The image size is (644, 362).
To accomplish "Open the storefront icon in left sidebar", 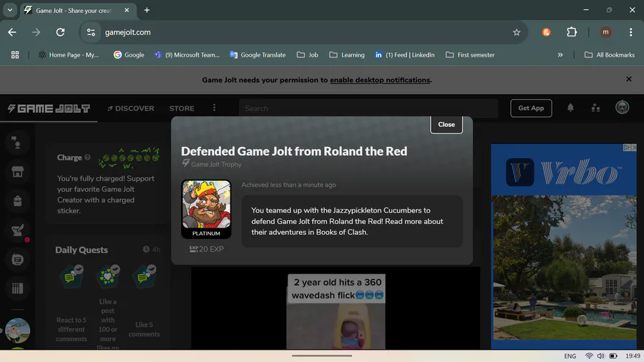I will pyautogui.click(x=17, y=172).
